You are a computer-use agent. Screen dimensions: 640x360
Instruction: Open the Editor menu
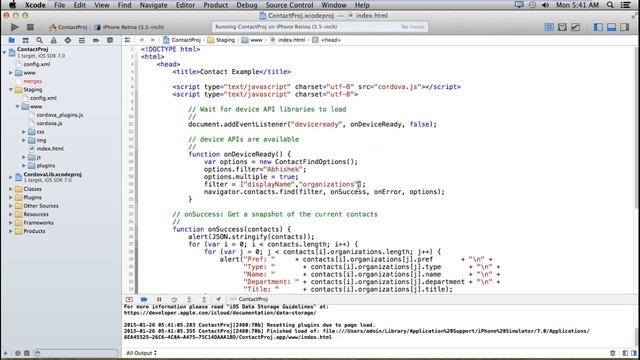185,5
